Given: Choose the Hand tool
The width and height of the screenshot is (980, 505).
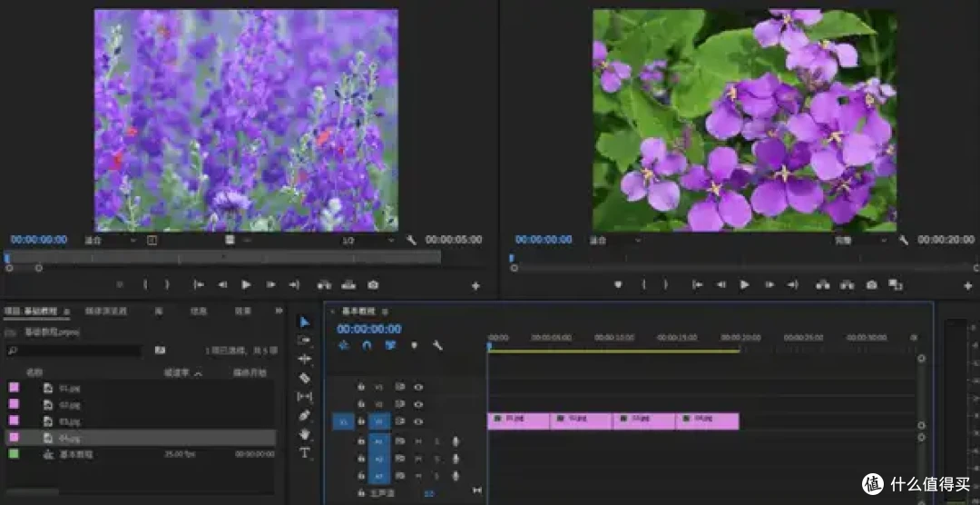Looking at the screenshot, I should coord(304,433).
